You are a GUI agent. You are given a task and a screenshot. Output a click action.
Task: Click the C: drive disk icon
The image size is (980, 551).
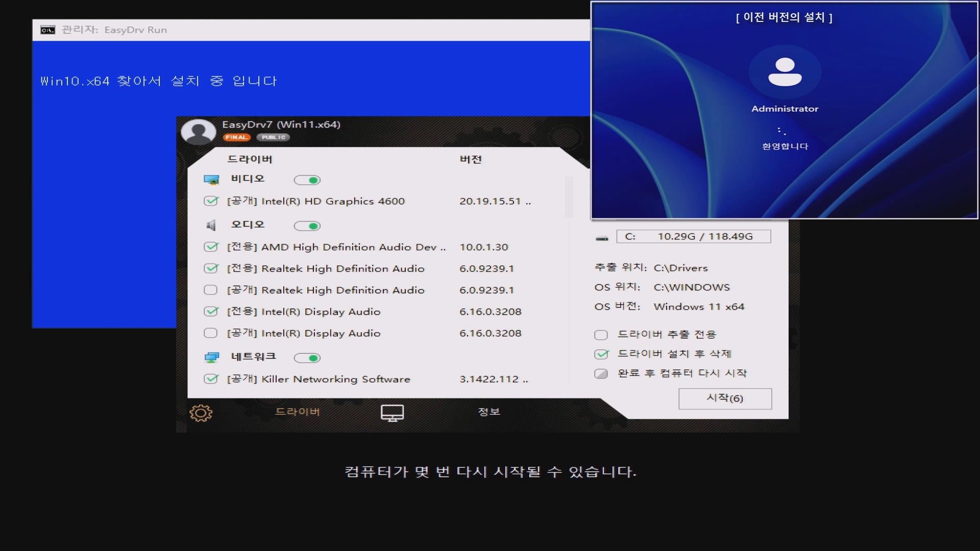tap(602, 238)
